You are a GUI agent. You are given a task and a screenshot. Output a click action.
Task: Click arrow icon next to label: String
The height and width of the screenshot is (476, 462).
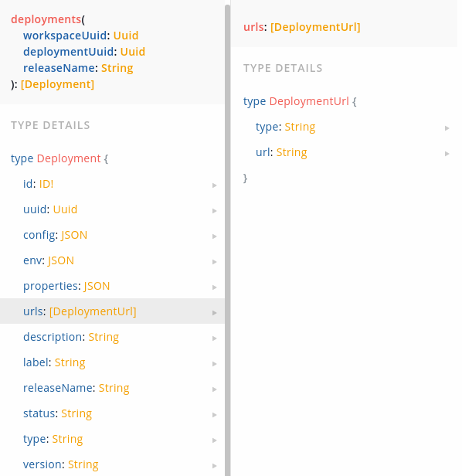[214, 364]
